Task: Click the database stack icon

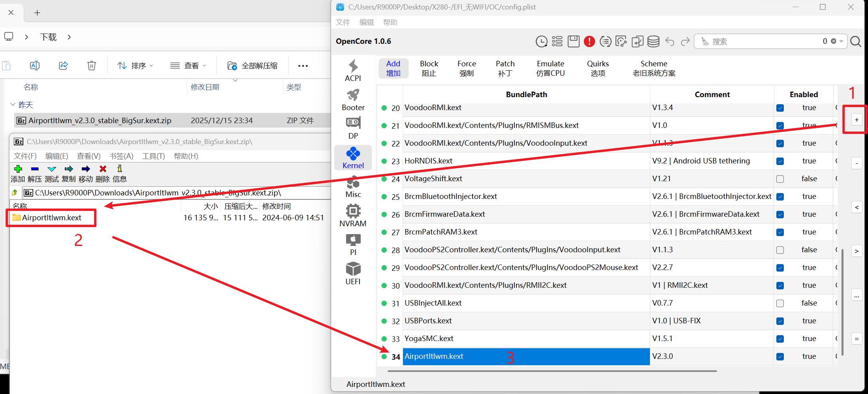Action: pos(653,41)
